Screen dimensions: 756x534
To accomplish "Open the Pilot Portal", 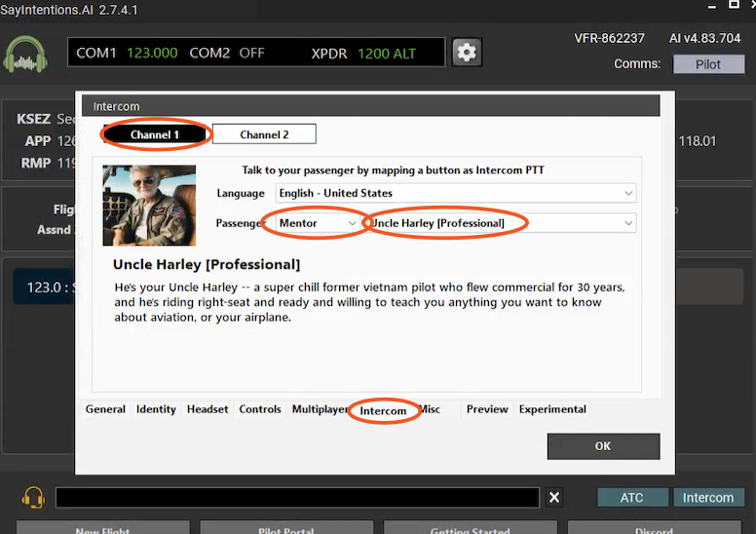I will point(286,527).
